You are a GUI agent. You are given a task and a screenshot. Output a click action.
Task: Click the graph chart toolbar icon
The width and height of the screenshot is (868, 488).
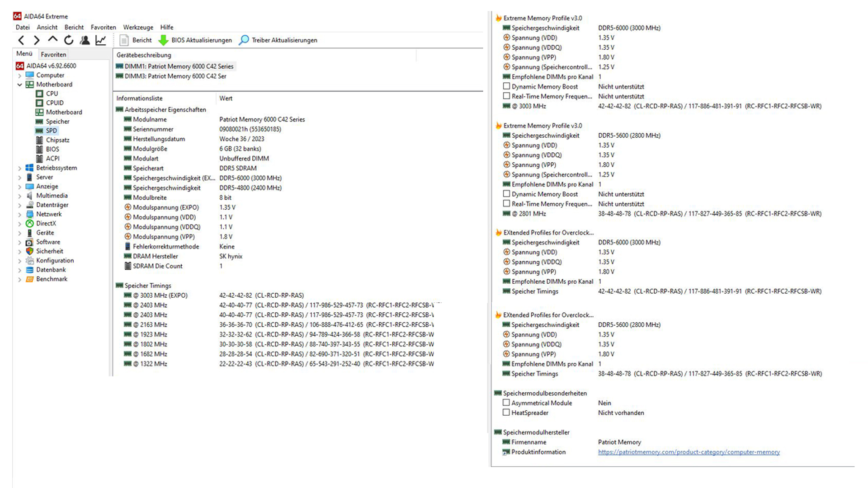100,40
